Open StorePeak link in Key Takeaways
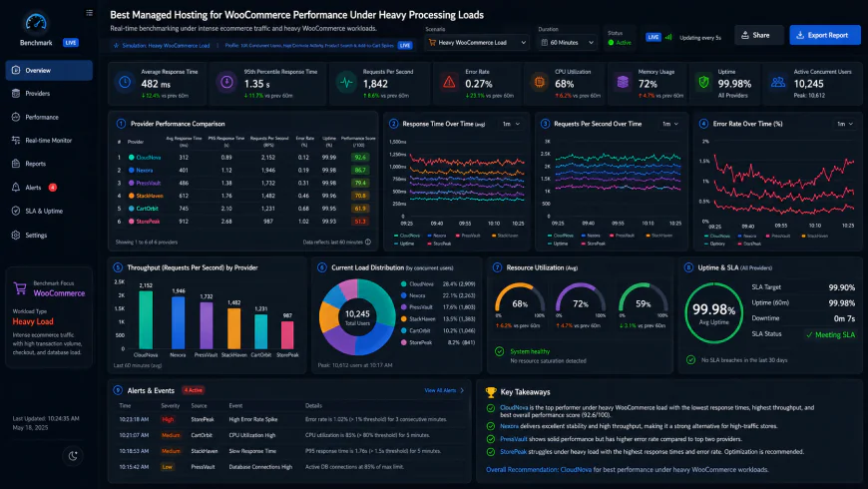Screen dimensions: 868x489 coord(513,452)
